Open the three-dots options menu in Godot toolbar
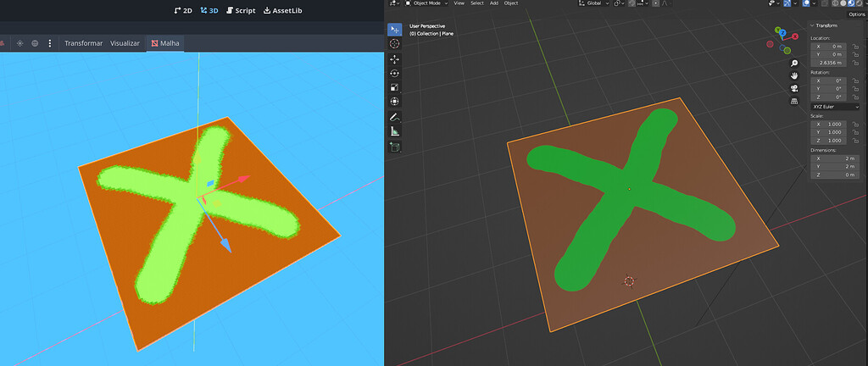Image resolution: width=868 pixels, height=366 pixels. 50,43
